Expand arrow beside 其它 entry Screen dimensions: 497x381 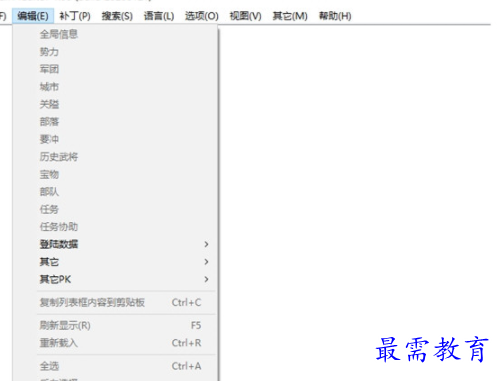[206, 262]
